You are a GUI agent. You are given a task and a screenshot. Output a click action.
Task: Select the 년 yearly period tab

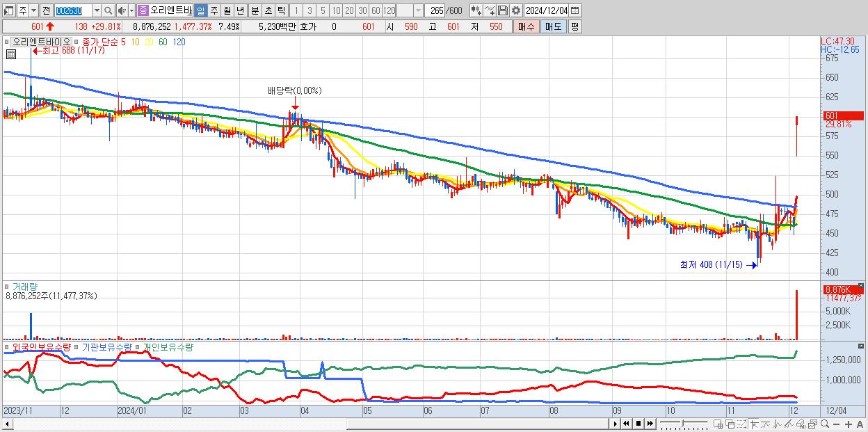pyautogui.click(x=240, y=10)
